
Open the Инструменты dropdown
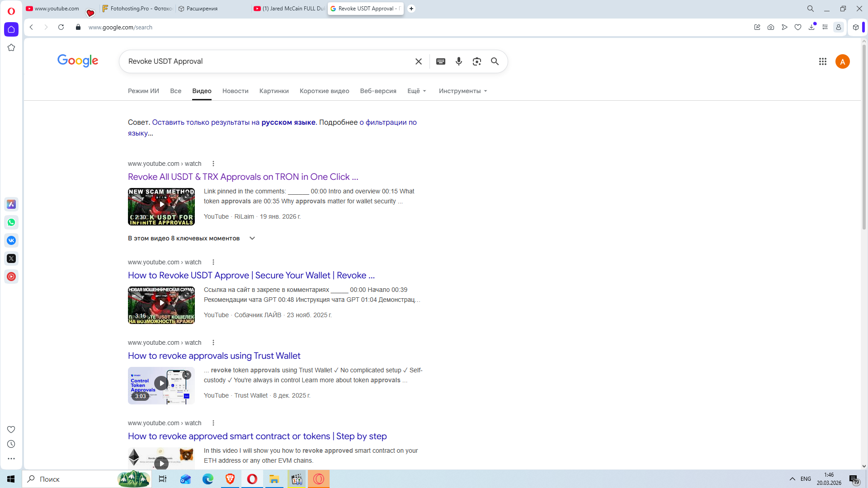click(462, 91)
